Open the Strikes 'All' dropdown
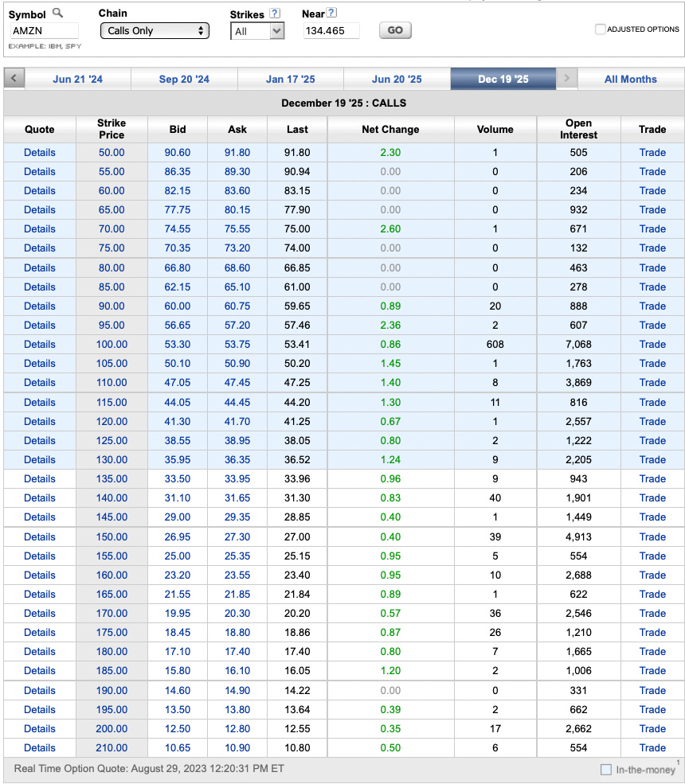685x784 pixels. (257, 32)
